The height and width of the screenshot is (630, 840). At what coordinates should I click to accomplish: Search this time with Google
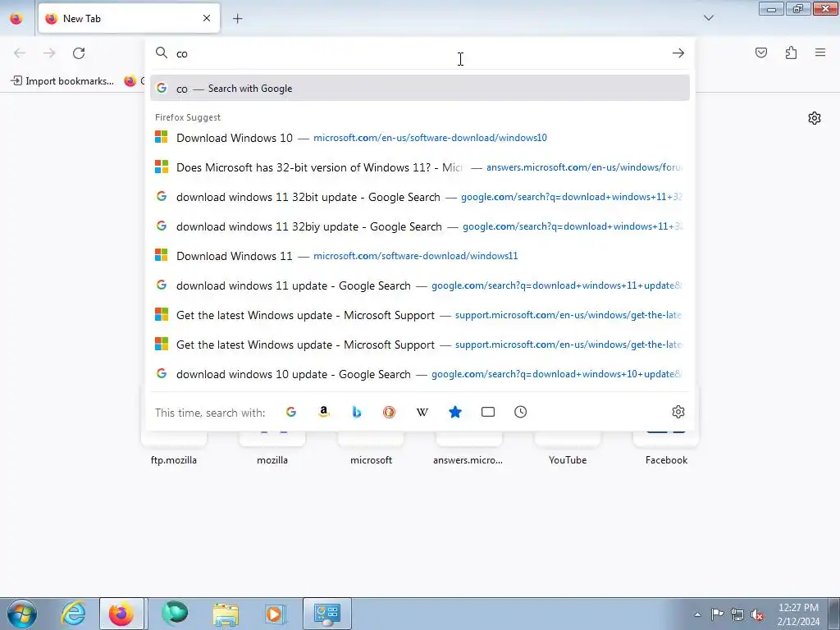pyautogui.click(x=291, y=412)
